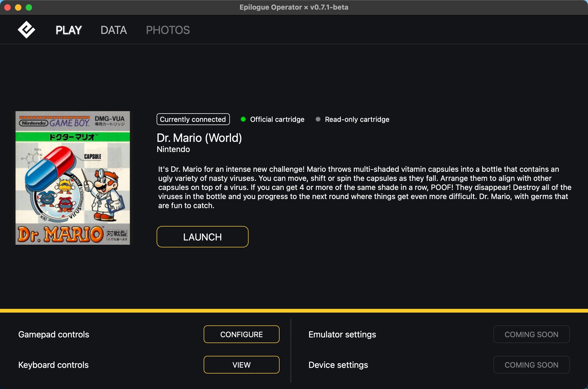Click the Epilogue diamond logo icon
Image resolution: width=588 pixels, height=389 pixels.
pyautogui.click(x=26, y=30)
